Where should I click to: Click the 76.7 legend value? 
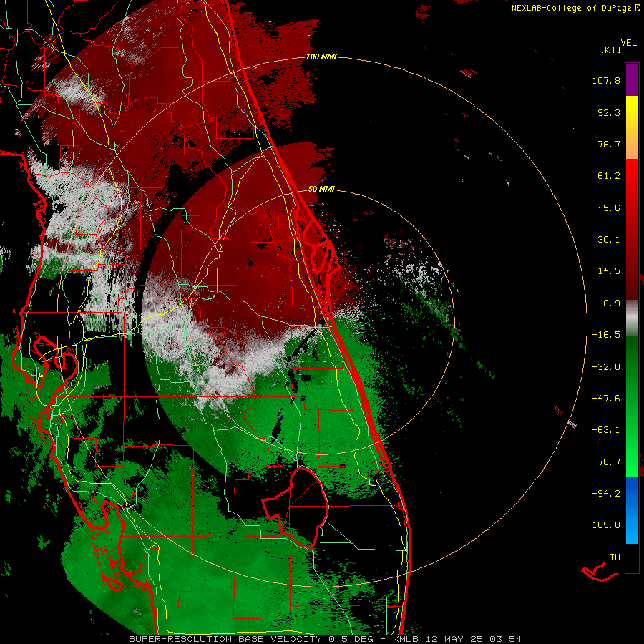[x=609, y=144]
